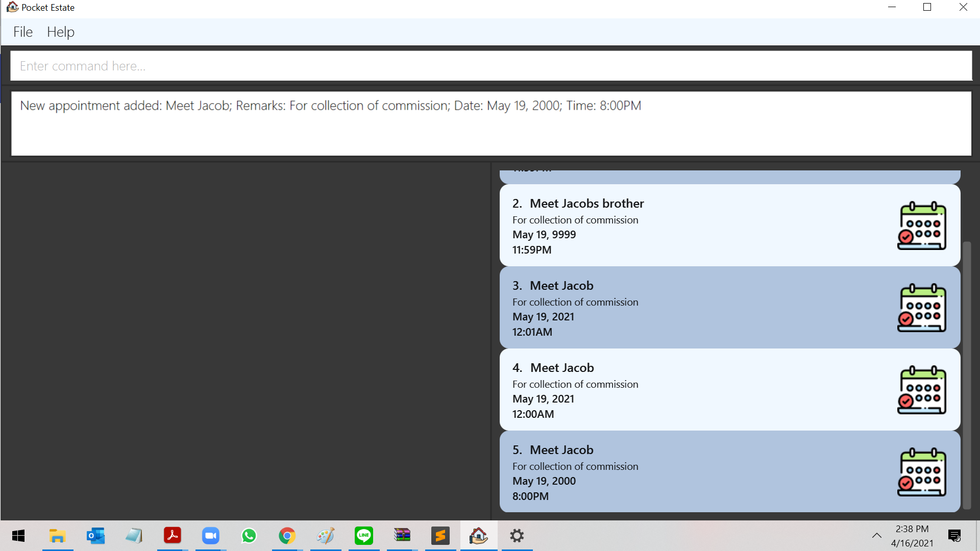Launch Google Chrome from the taskbar

coord(287,536)
